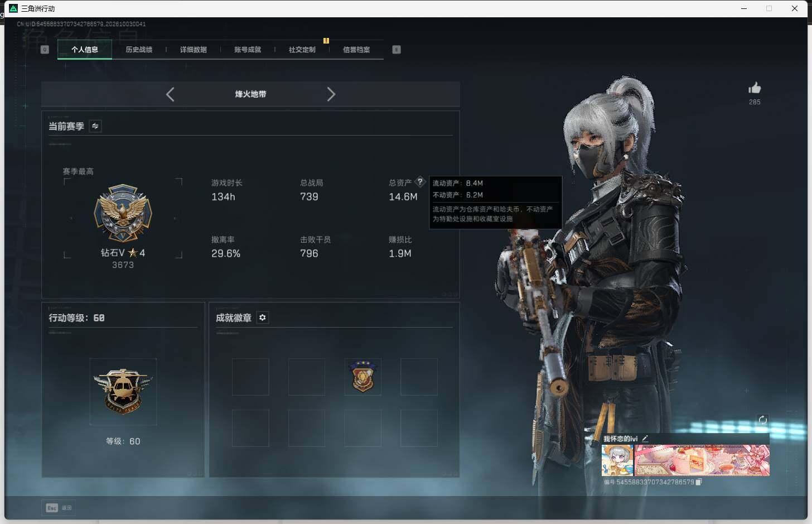This screenshot has height=524, width=812.
Task: Click the 击败干员 value 796
Action: point(309,254)
